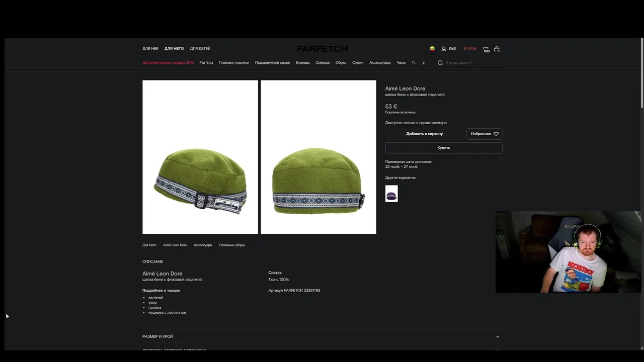Open the Головные уборы breadcrumb link
Image resolution: width=644 pixels, height=362 pixels.
coord(232,245)
